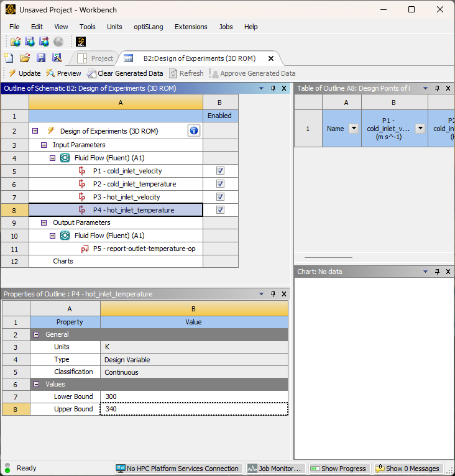Click the Update button
Viewport: 455px width, 476px height.
pos(24,73)
